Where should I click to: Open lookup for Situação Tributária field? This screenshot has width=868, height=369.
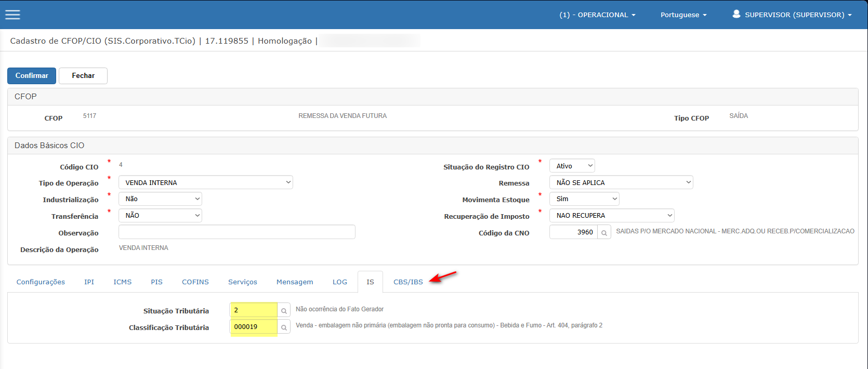click(284, 311)
